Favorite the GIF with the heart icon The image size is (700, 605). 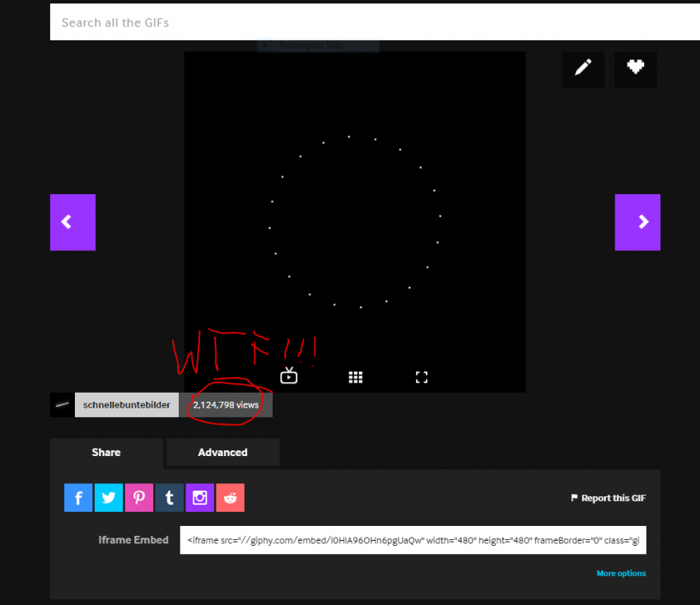[635, 68]
